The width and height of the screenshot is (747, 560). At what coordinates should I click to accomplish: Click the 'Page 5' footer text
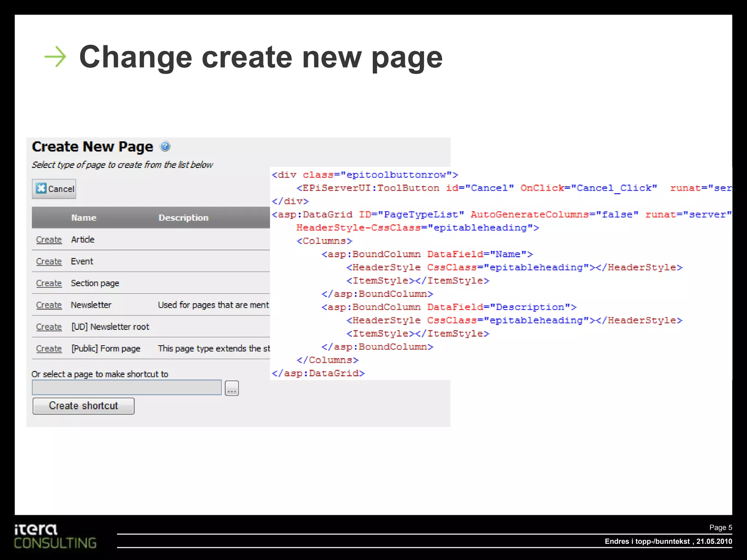[x=720, y=528]
